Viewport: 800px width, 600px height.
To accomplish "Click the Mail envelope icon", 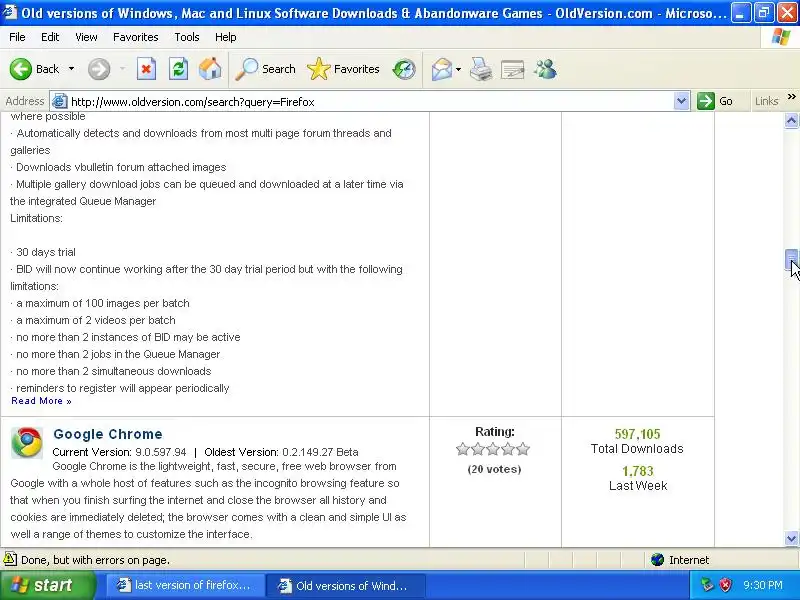I will pos(441,69).
